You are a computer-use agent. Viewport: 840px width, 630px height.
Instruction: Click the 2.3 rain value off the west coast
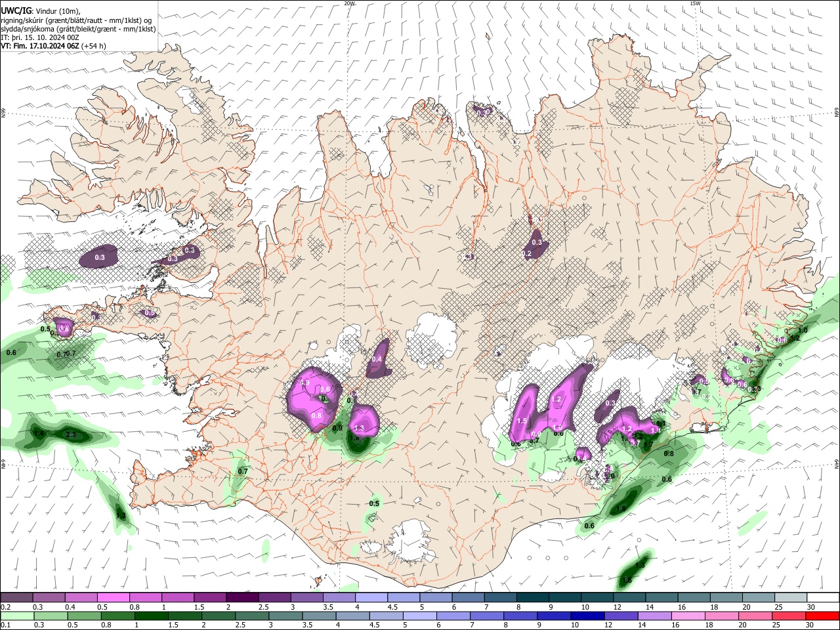coord(72,434)
